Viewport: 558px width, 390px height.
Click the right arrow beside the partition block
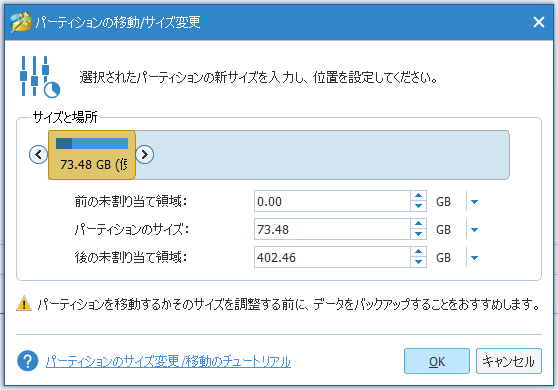point(144,154)
